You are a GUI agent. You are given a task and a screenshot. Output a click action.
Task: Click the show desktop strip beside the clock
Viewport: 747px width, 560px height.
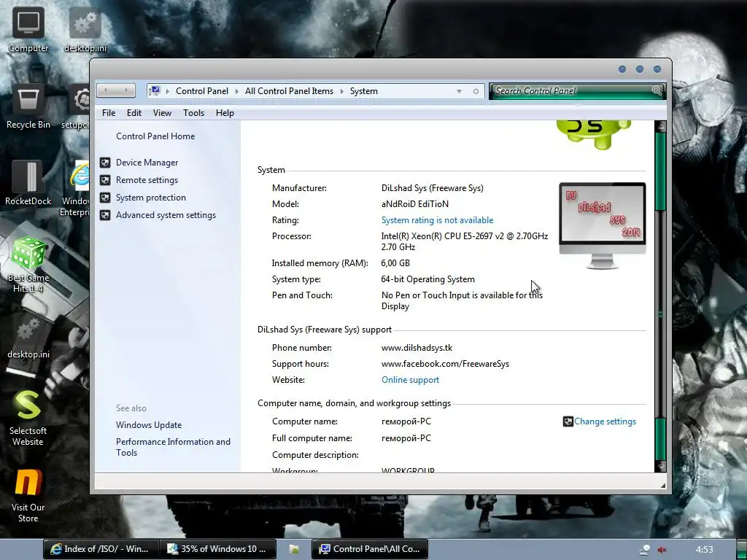[x=741, y=550]
